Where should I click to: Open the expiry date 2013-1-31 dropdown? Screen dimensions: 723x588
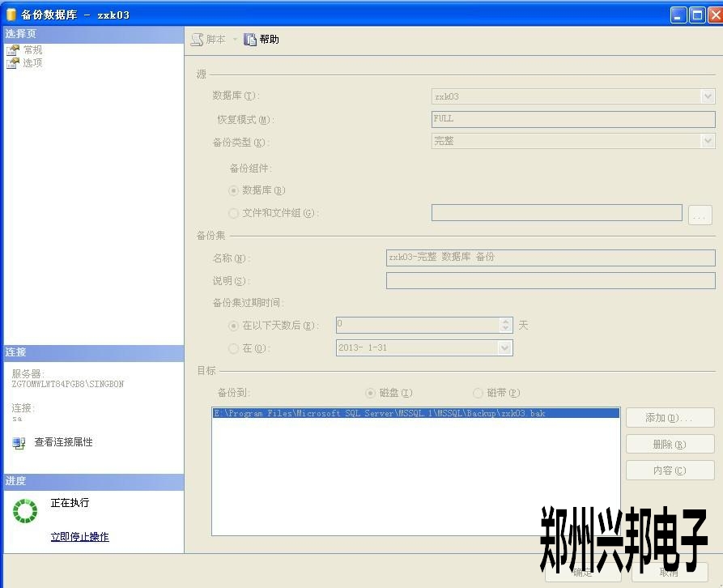click(505, 348)
